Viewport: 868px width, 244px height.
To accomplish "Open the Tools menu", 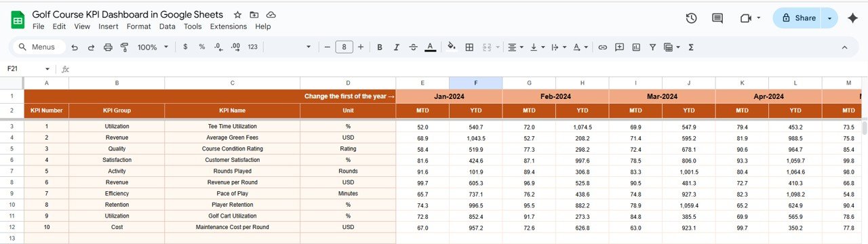I will 193,26.
